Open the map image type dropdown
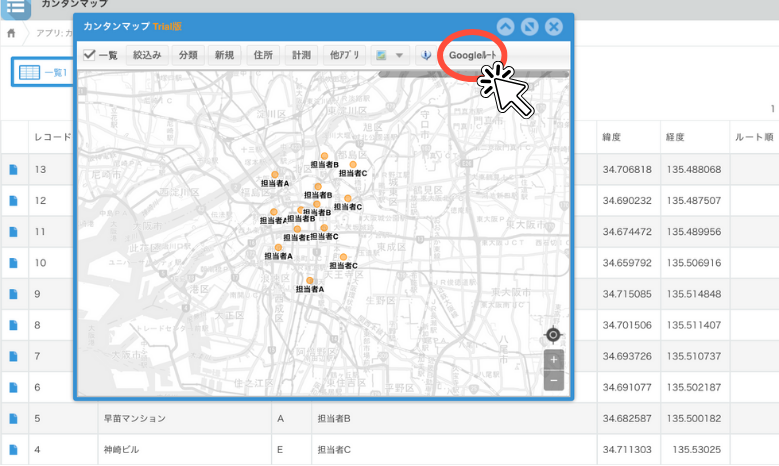Viewport: 779px width, 466px height. [390, 55]
